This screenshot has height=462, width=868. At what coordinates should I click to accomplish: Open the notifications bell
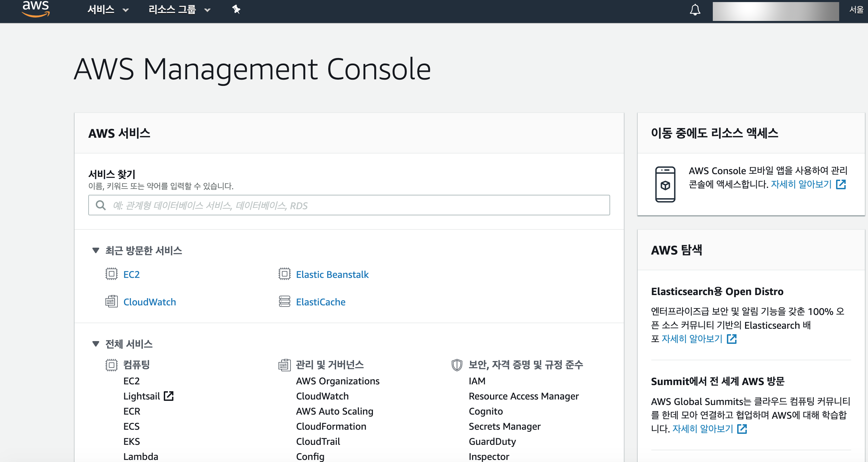[695, 10]
